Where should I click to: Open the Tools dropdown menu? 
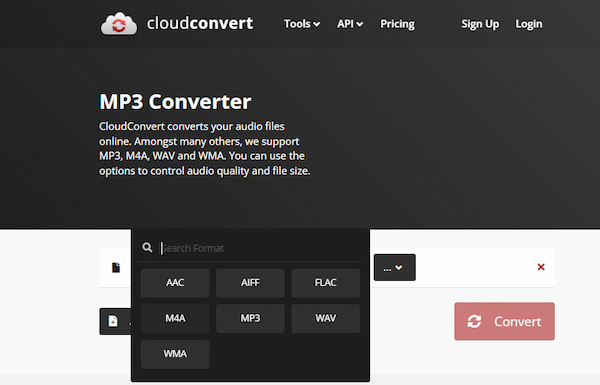coord(302,24)
